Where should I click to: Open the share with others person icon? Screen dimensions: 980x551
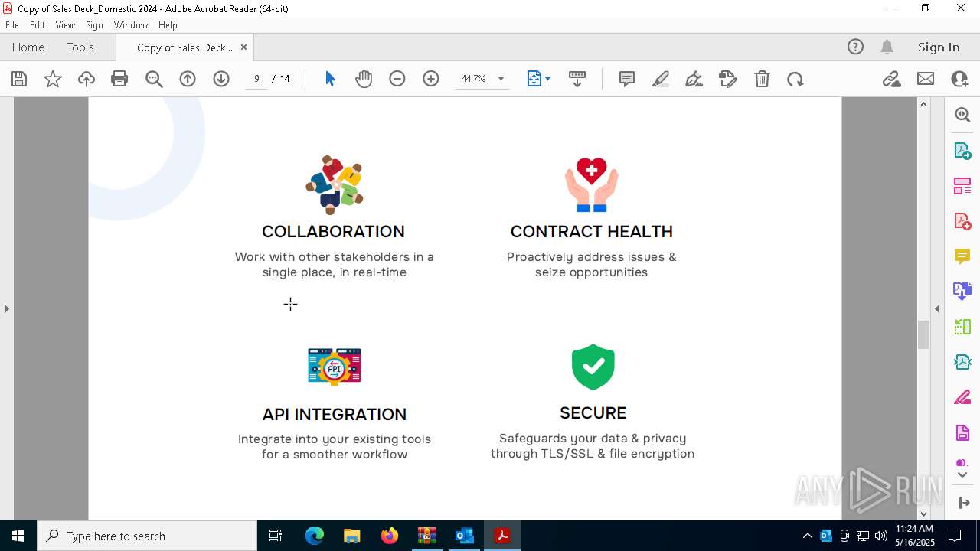[959, 79]
